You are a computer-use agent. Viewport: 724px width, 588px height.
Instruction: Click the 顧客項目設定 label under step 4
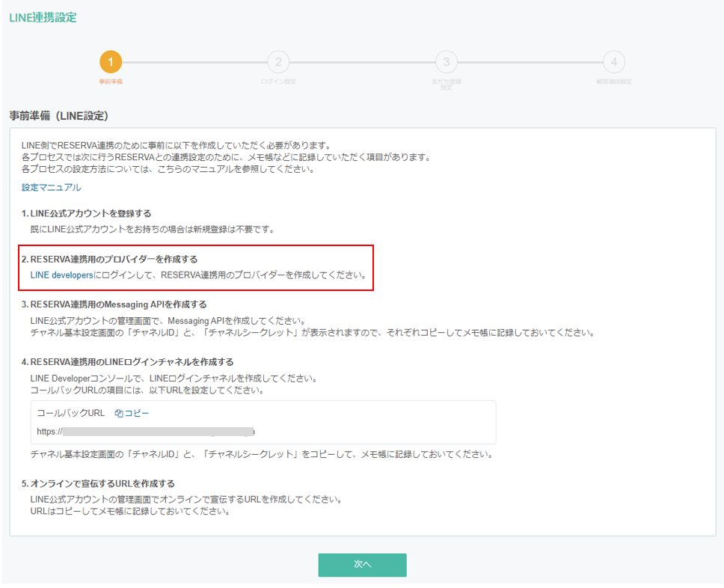click(x=613, y=81)
